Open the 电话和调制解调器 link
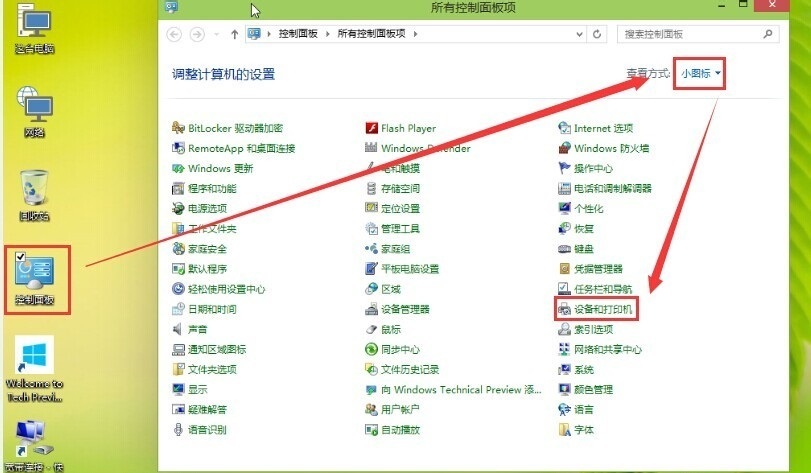Image resolution: width=811 pixels, height=473 pixels. click(613, 189)
